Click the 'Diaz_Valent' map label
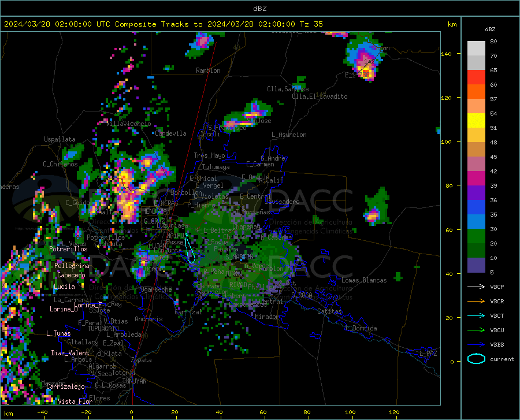Screen dimensions: 520x420 (x=70, y=353)
